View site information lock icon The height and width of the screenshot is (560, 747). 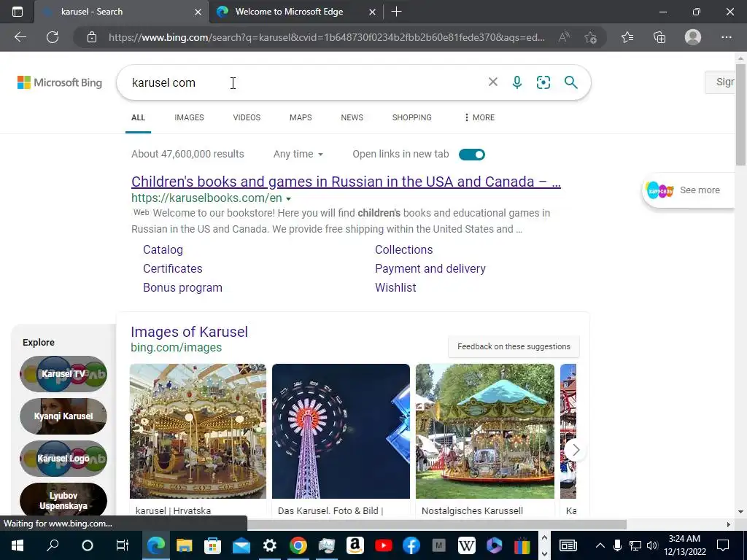point(92,37)
